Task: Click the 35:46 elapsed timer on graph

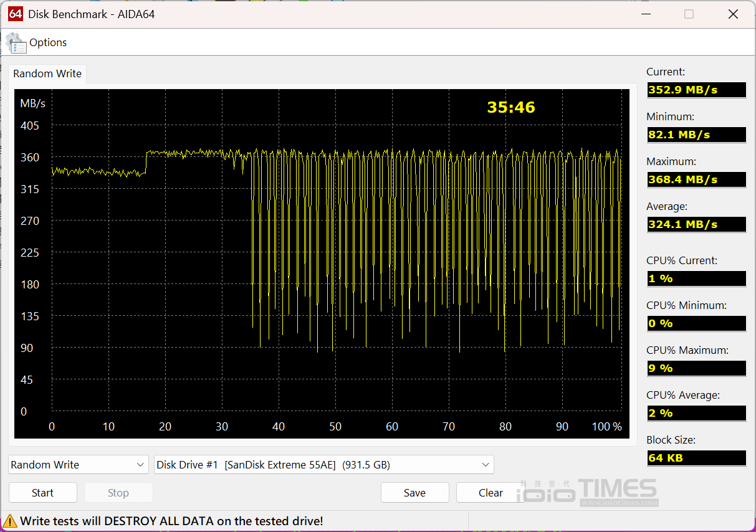Action: pos(511,108)
